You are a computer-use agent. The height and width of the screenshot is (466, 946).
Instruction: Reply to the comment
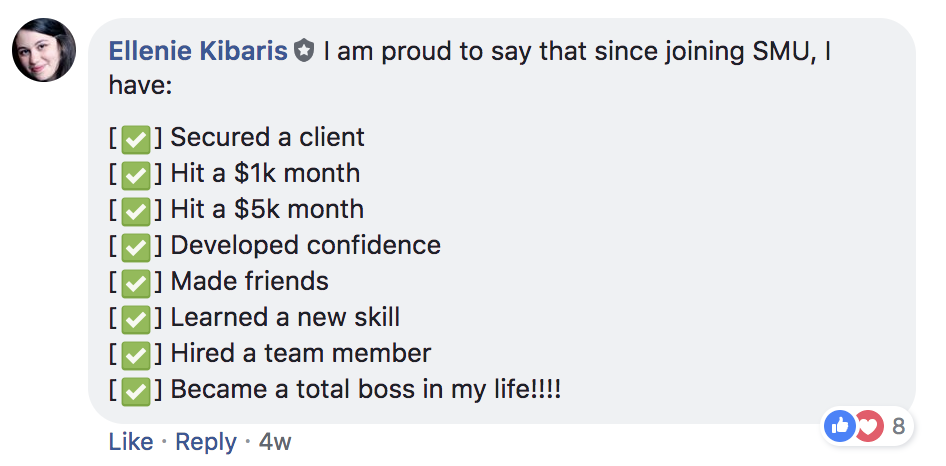point(206,442)
